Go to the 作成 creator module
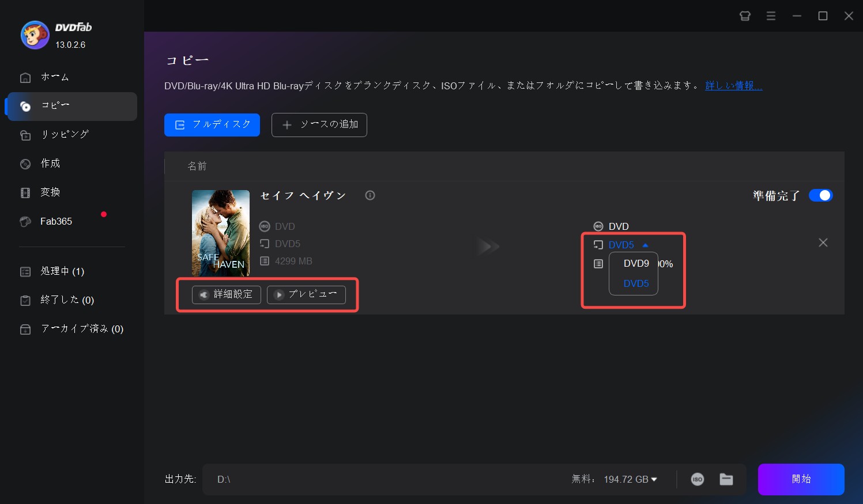 (50, 164)
